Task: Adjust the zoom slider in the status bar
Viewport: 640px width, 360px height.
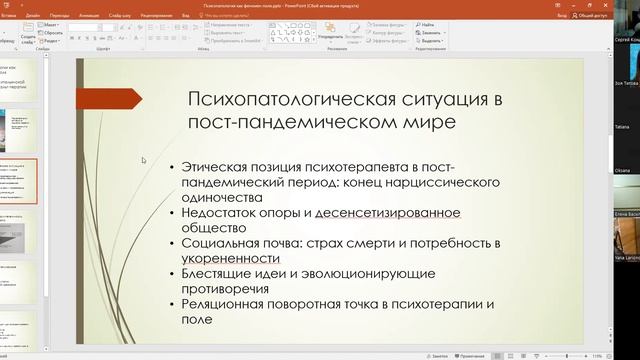Action: [567, 356]
